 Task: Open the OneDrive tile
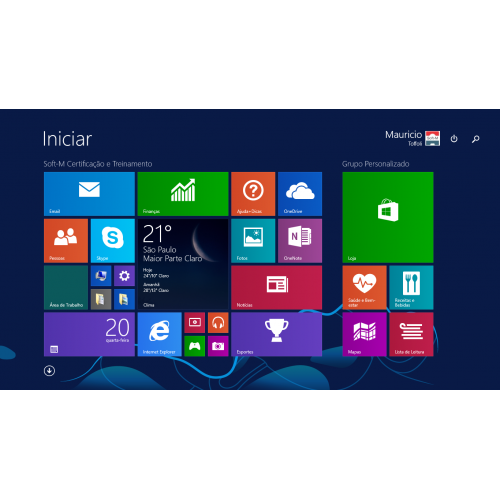[x=300, y=194]
